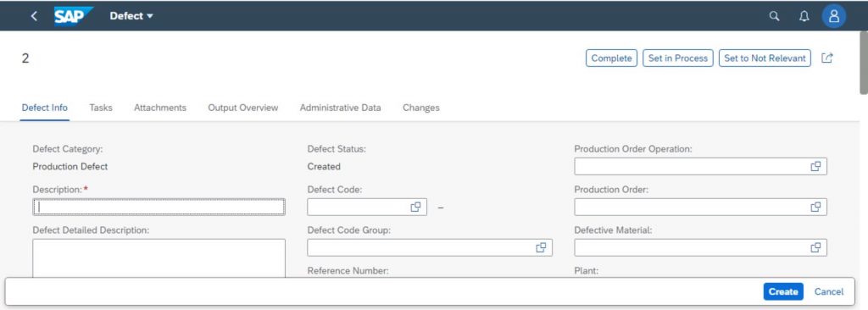The height and width of the screenshot is (310, 868).
Task: Open user profile avatar
Action: [x=834, y=16]
